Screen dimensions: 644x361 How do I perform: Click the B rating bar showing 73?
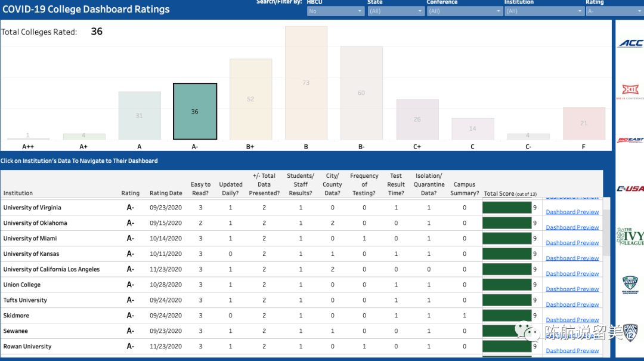coord(306,83)
